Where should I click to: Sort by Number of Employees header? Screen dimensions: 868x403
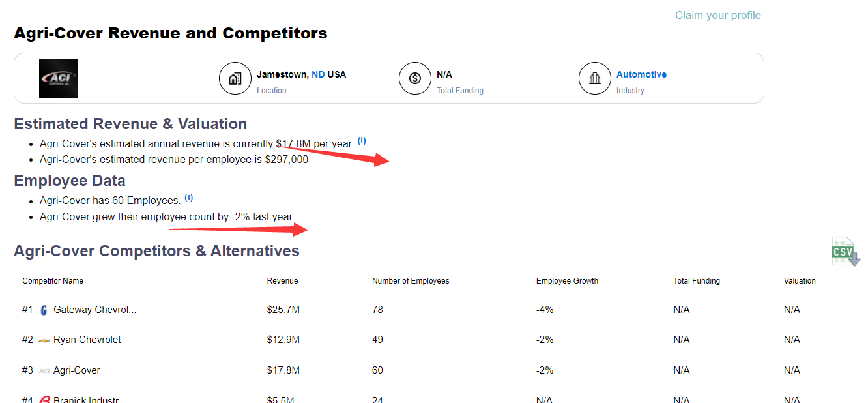(x=411, y=281)
